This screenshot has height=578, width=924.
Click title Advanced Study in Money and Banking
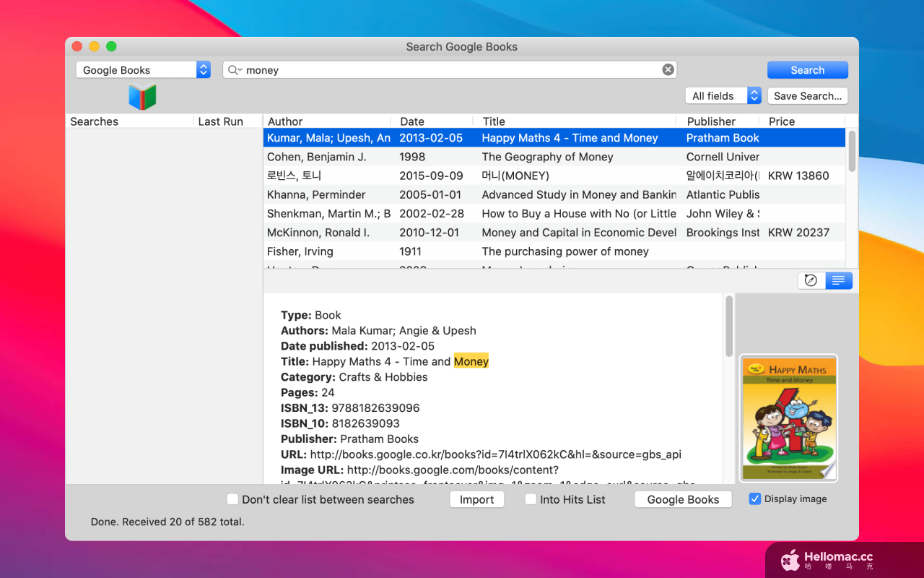tap(579, 194)
